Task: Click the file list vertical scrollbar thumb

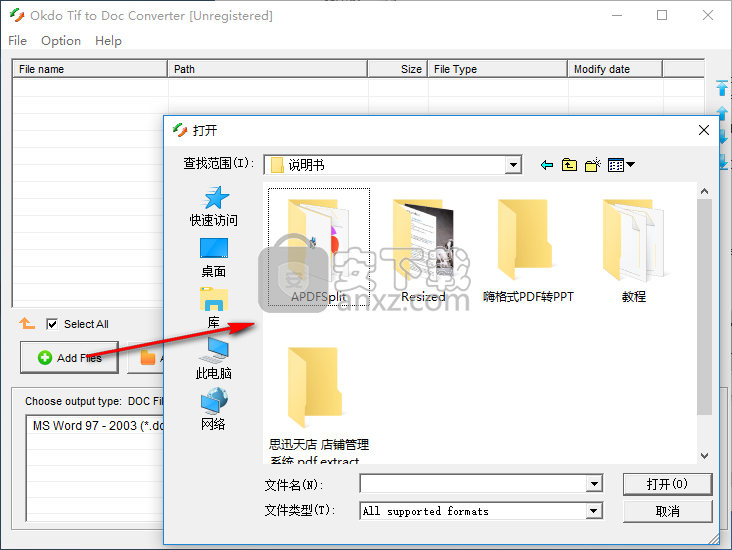Action: pos(704,307)
